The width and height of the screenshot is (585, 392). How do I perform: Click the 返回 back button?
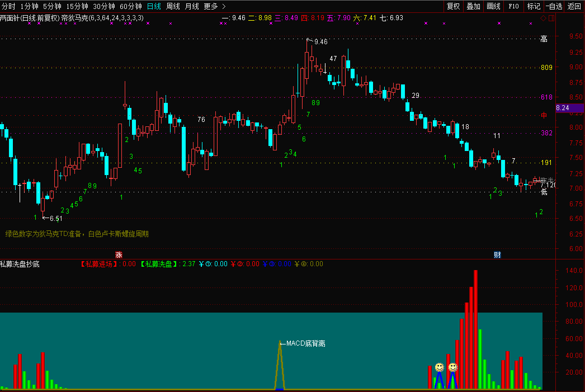(574, 6)
